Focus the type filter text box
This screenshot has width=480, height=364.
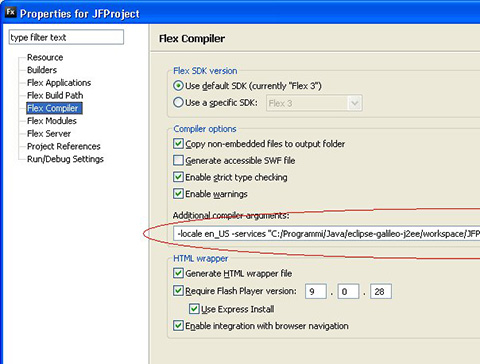pos(66,37)
